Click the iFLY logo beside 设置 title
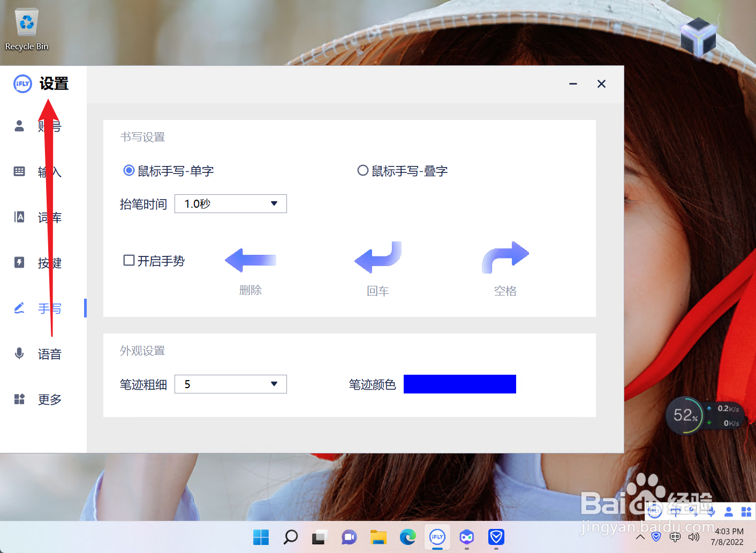Viewport: 756px width, 553px height. coord(22,84)
